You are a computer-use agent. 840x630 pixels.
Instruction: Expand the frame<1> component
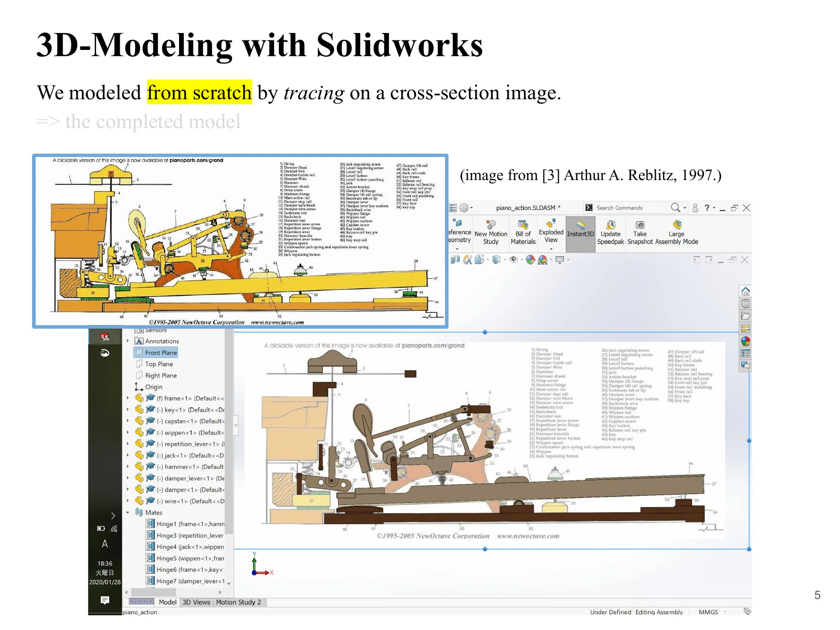[128, 398]
